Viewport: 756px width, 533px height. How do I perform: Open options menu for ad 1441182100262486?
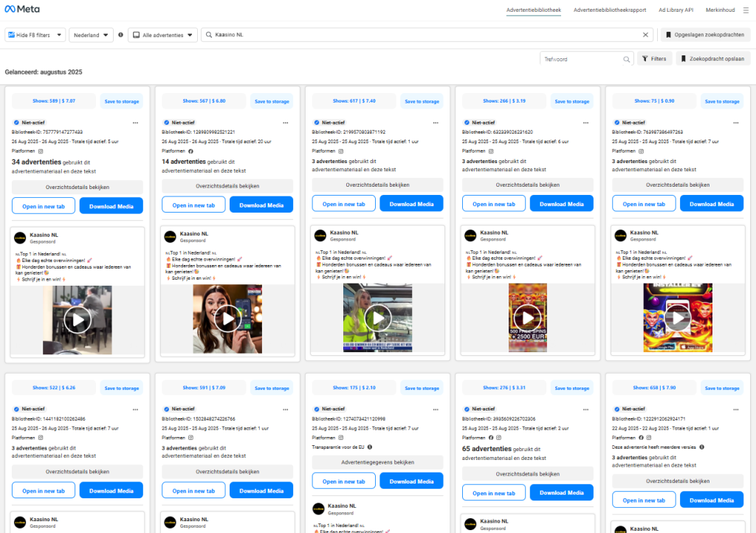click(x=136, y=409)
